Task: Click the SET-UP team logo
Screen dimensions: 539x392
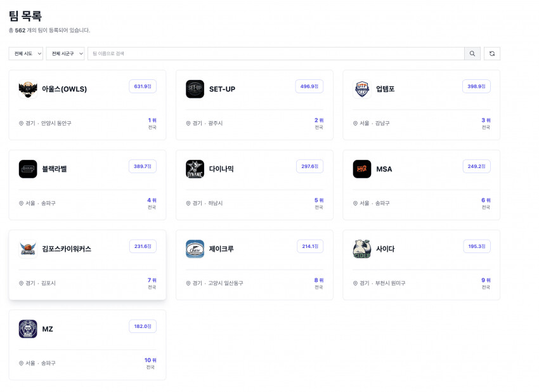Action: coord(195,89)
